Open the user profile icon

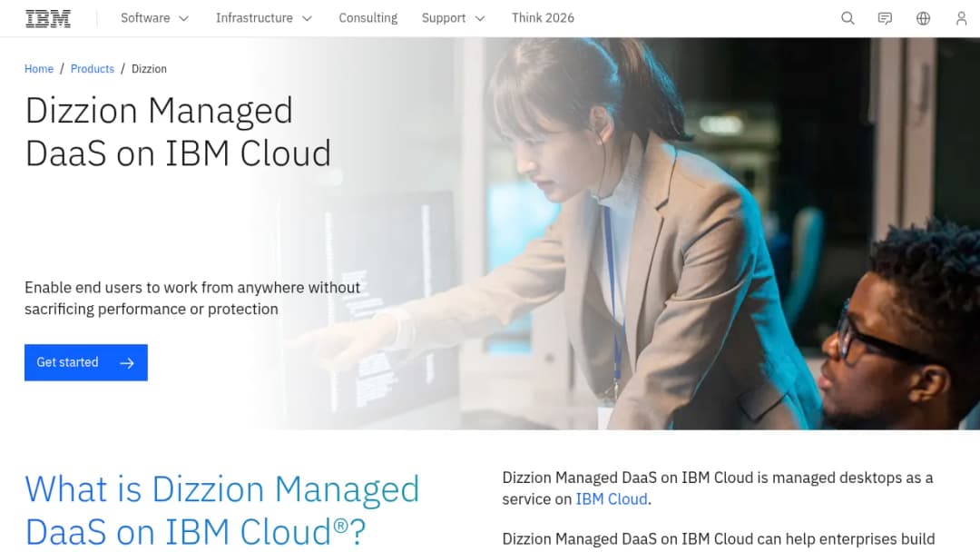pyautogui.click(x=961, y=18)
